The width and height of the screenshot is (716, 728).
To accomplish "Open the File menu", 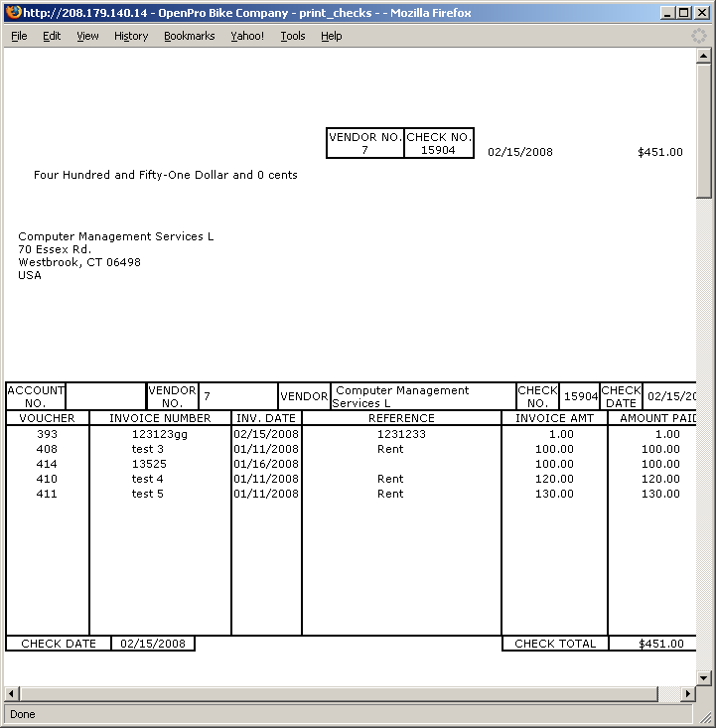I will 19,36.
